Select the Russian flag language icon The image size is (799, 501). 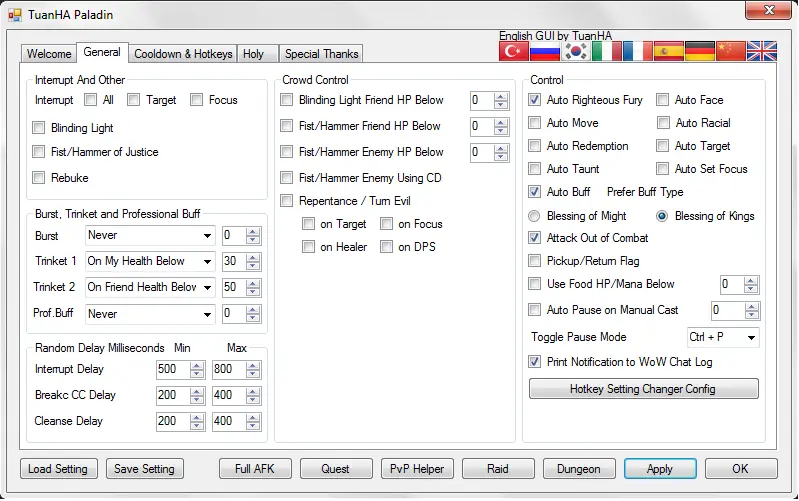pos(545,51)
